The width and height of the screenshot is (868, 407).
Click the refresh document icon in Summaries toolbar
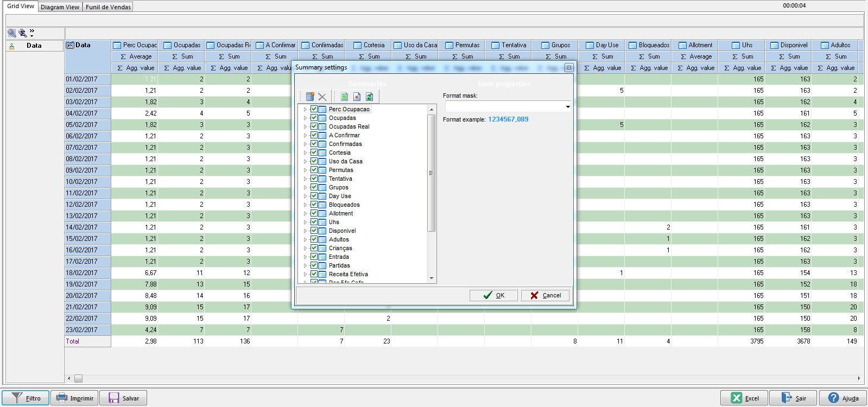point(369,97)
